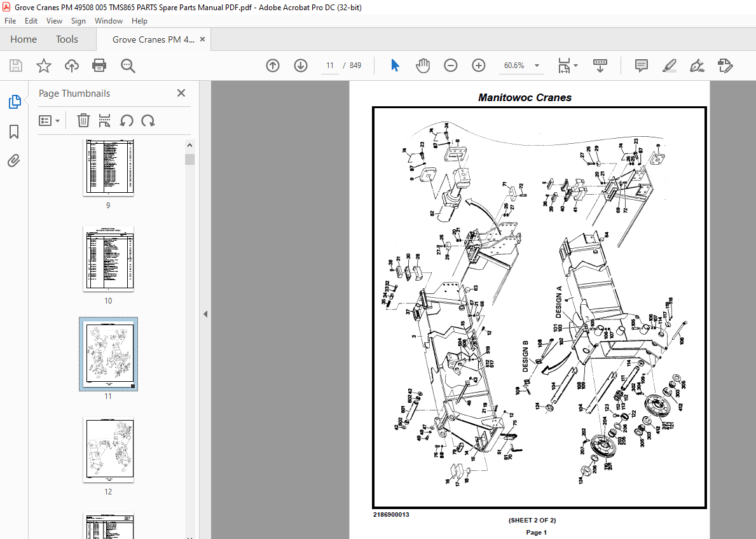Rotate page clockwise
Image resolution: width=756 pixels, height=539 pixels.
(148, 121)
